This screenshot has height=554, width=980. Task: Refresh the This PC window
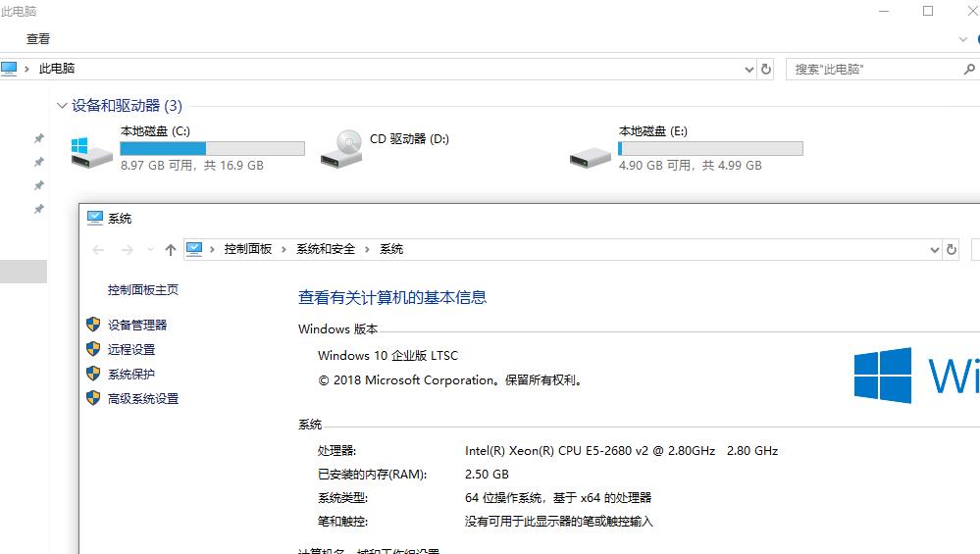point(765,70)
